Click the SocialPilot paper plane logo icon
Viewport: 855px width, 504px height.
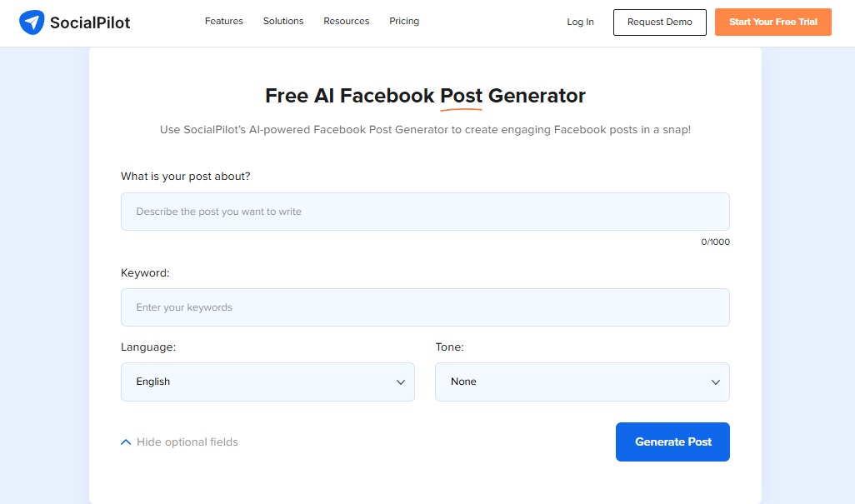[33, 22]
